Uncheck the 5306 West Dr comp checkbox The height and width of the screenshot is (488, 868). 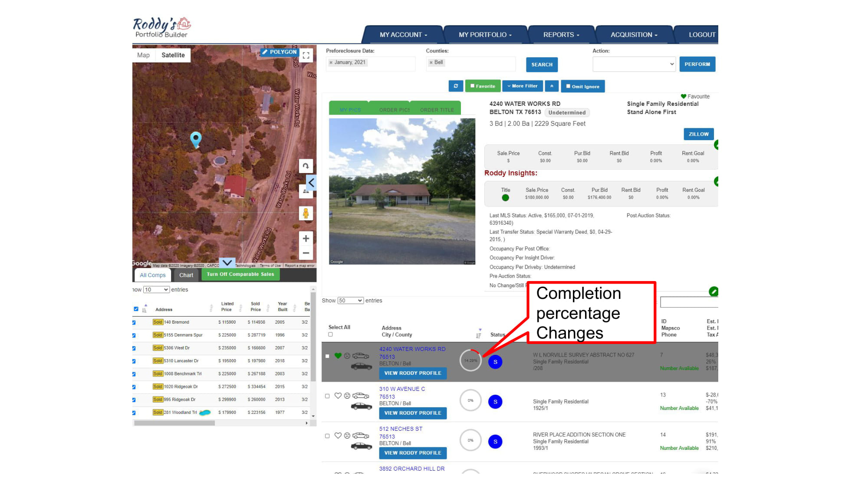point(134,348)
